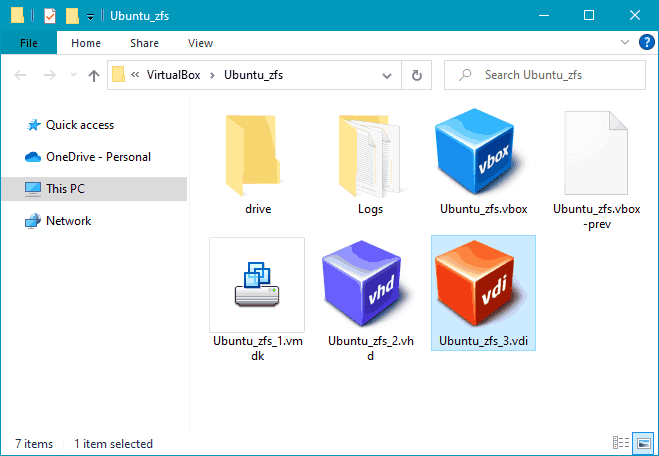Click VirtualBox in the breadcrumb path
This screenshot has width=659, height=456.
[174, 75]
